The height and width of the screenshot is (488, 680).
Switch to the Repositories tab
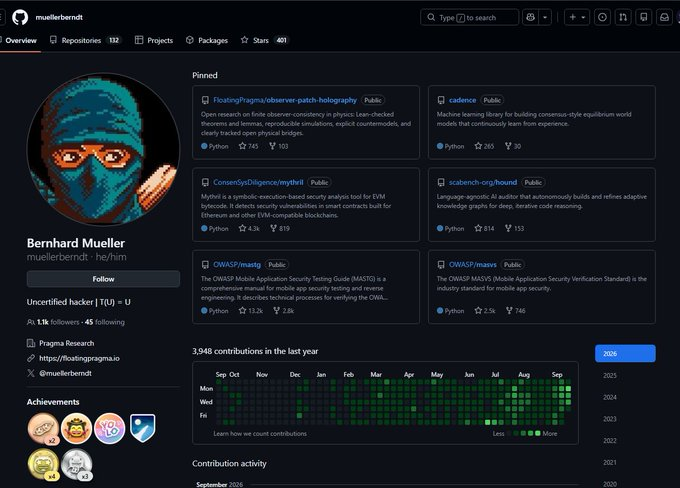85,40
